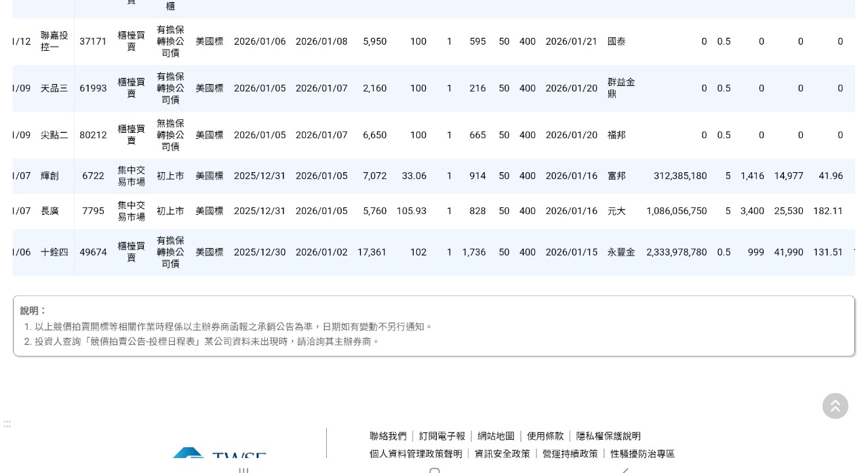
Task: Click value 182.11 in 長廣 row
Action: [x=828, y=211]
